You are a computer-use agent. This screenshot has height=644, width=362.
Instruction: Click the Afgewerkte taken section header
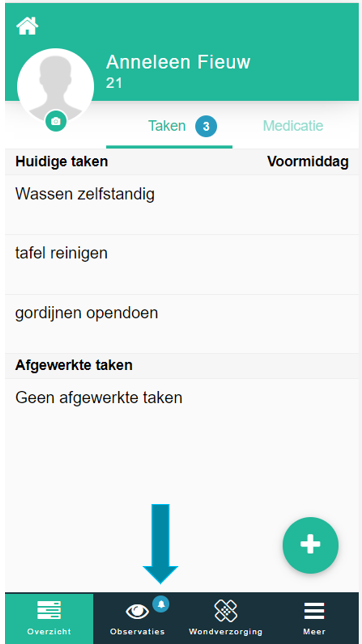coord(74,365)
